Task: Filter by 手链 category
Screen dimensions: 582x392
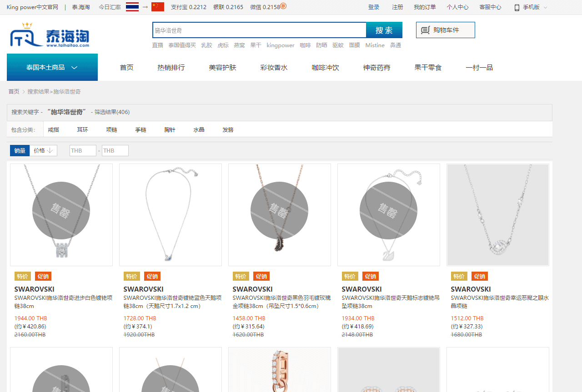Action: [x=140, y=129]
